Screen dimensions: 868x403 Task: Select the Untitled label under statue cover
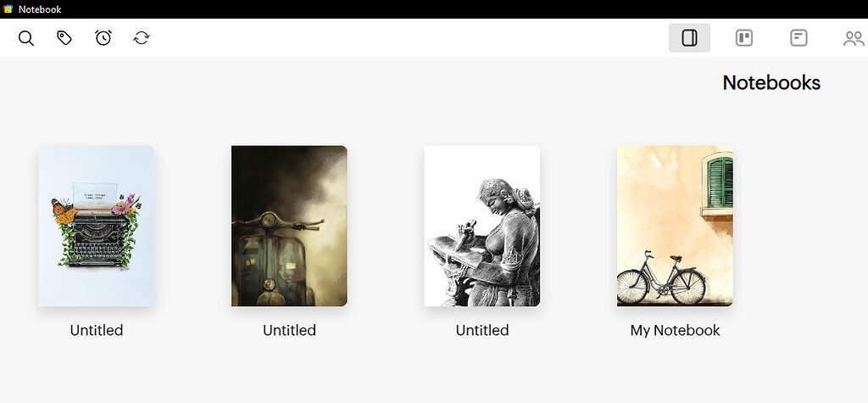(x=481, y=330)
